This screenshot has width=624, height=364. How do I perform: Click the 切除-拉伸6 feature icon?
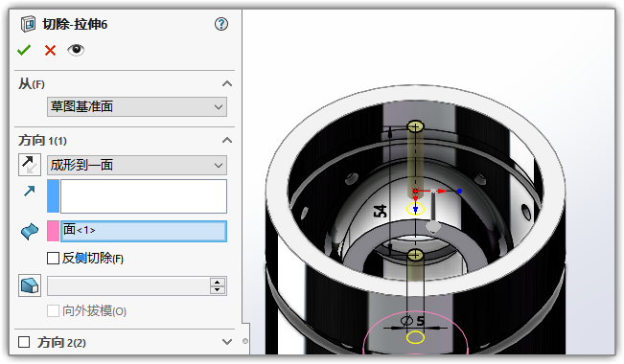28,24
